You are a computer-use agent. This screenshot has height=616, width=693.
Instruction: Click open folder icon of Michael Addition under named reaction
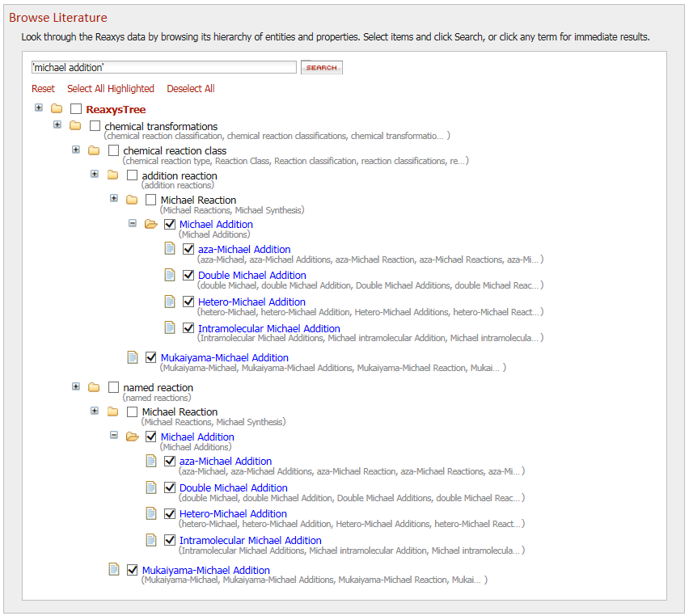point(133,437)
